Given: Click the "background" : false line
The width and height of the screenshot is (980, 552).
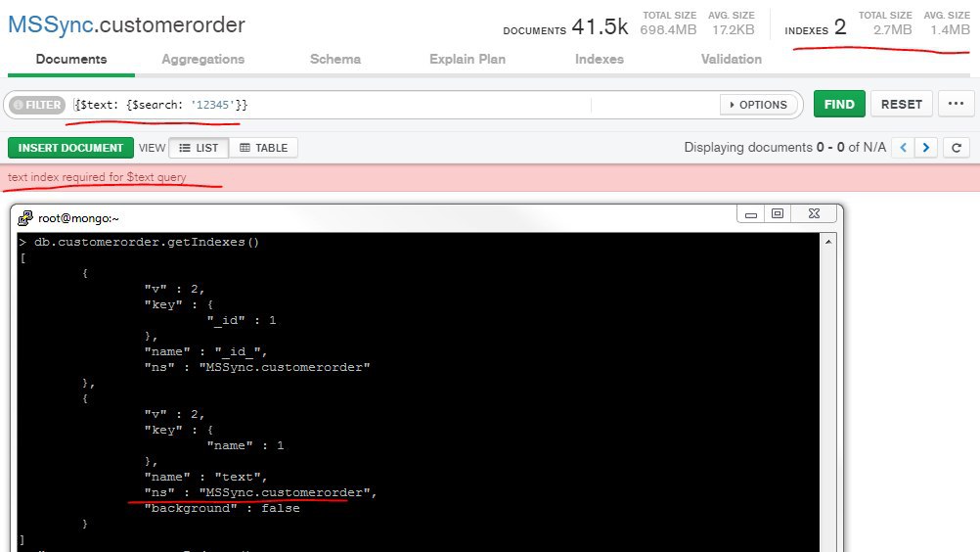Looking at the screenshot, I should [x=222, y=508].
